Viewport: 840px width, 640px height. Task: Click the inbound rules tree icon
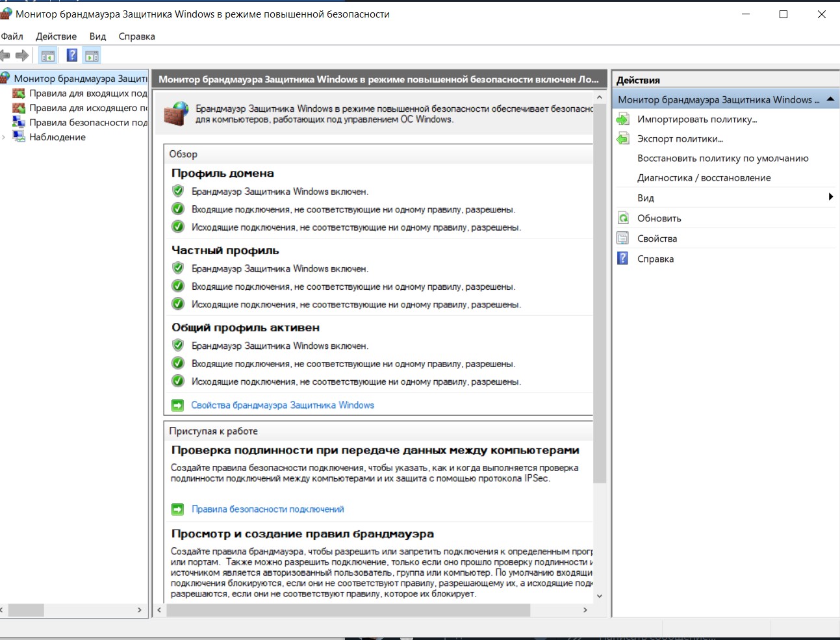point(19,94)
